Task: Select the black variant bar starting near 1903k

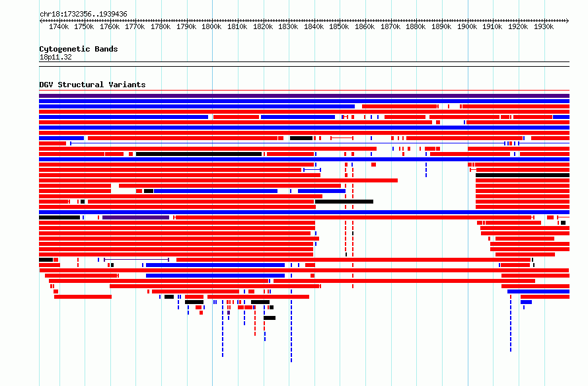Action: click(x=523, y=175)
